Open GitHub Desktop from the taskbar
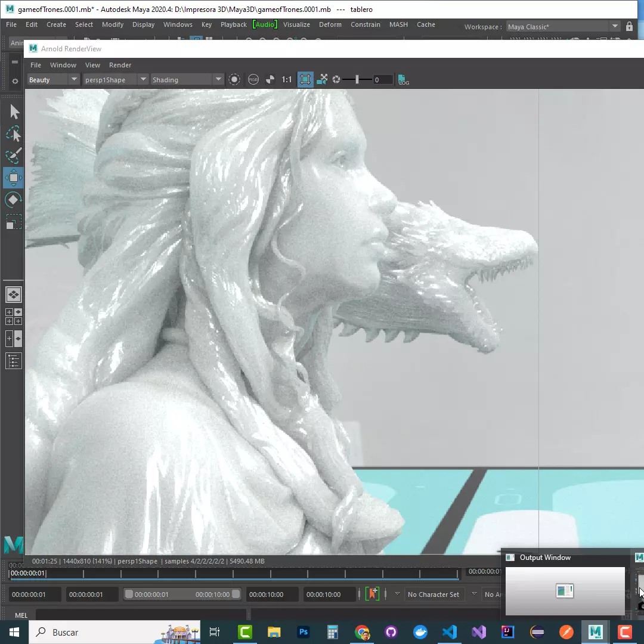 tap(391, 632)
